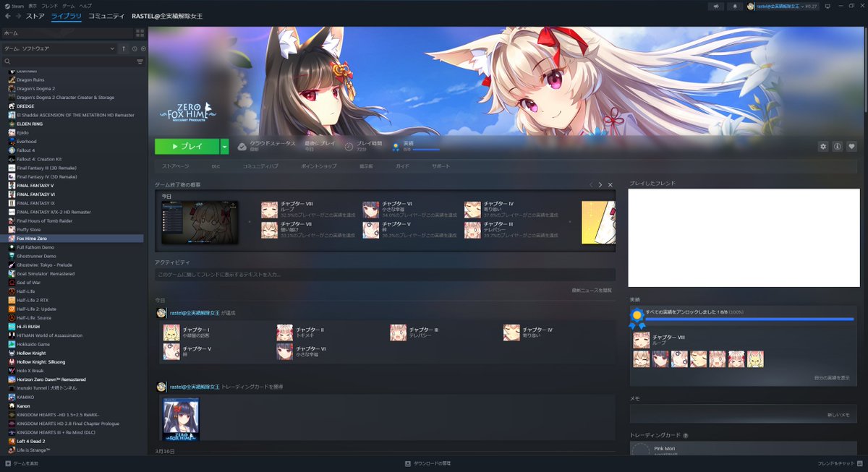Open the ヘルプ menu
Screen dimensions: 868x472
[x=85, y=6]
